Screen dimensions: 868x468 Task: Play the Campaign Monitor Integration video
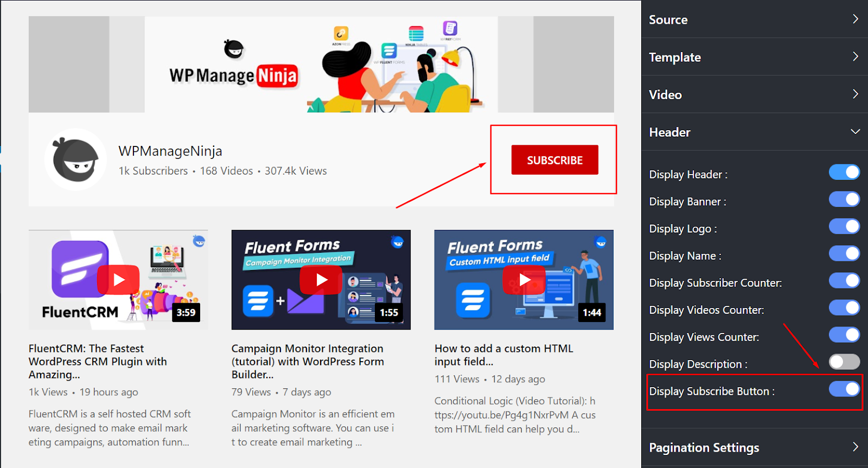[321, 280]
